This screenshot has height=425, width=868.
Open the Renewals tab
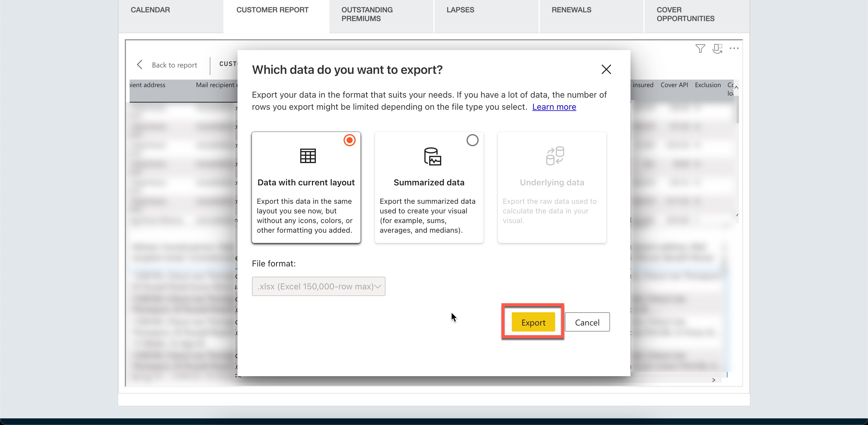click(x=571, y=10)
